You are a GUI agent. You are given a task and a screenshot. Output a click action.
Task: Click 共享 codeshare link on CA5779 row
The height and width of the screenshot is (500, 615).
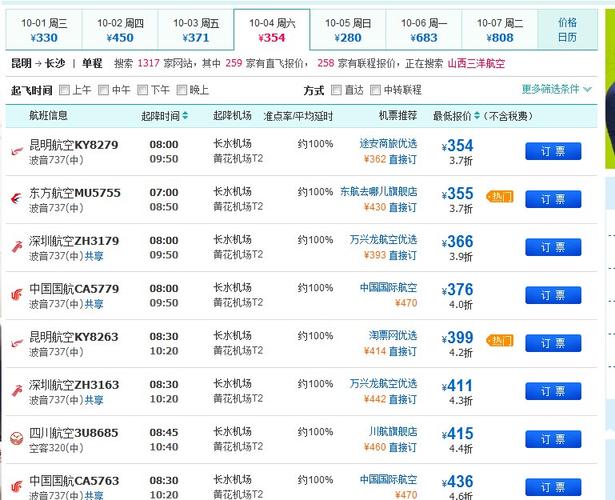(94, 304)
